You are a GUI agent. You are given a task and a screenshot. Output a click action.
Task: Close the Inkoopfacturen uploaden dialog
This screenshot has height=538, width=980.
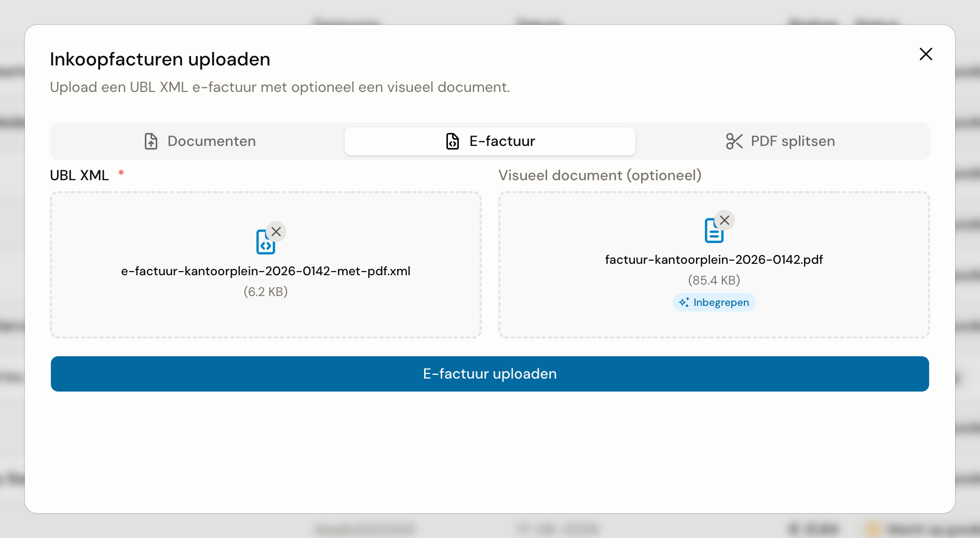(x=926, y=54)
